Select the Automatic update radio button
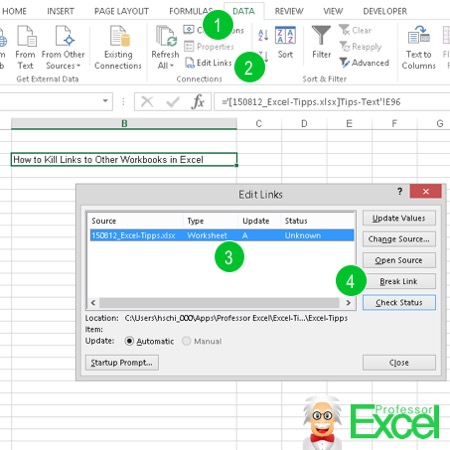This screenshot has height=450, width=450. pyautogui.click(x=129, y=341)
